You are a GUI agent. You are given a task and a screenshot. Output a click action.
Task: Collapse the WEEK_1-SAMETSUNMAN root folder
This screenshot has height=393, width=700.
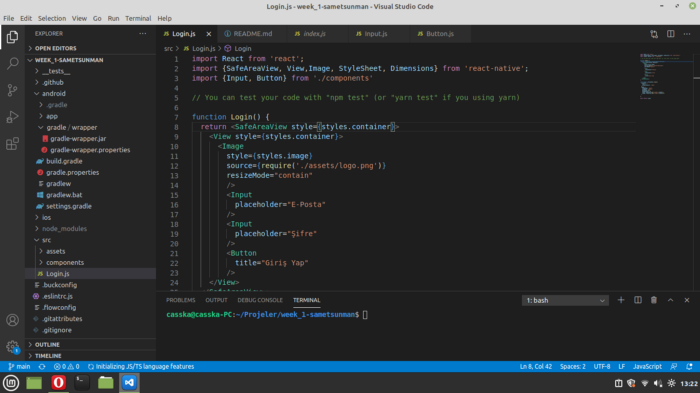[x=91, y=60]
